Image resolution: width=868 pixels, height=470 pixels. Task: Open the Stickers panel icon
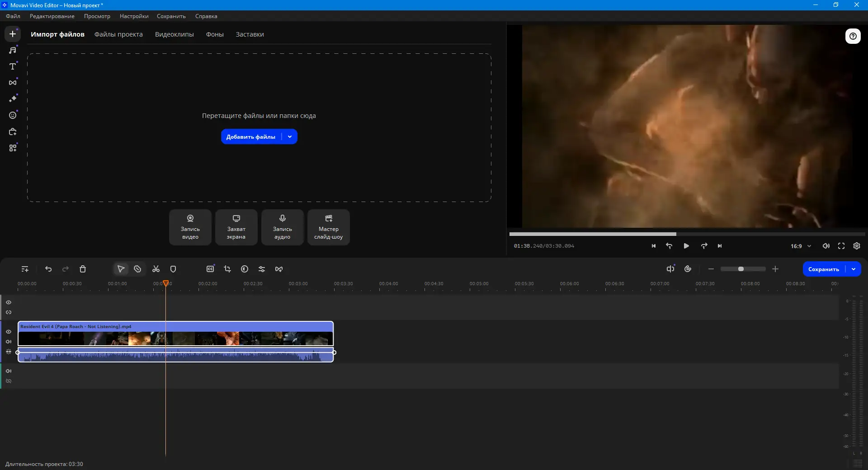coord(13,115)
